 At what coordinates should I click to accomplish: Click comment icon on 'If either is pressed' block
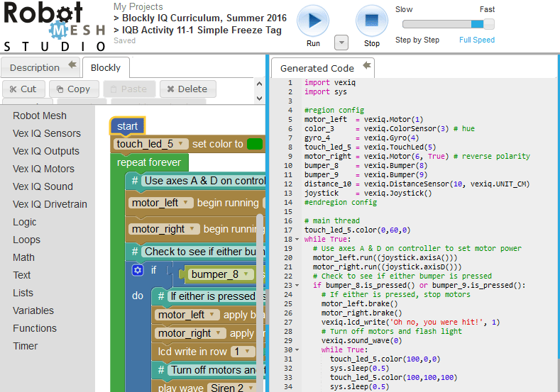pos(161,296)
